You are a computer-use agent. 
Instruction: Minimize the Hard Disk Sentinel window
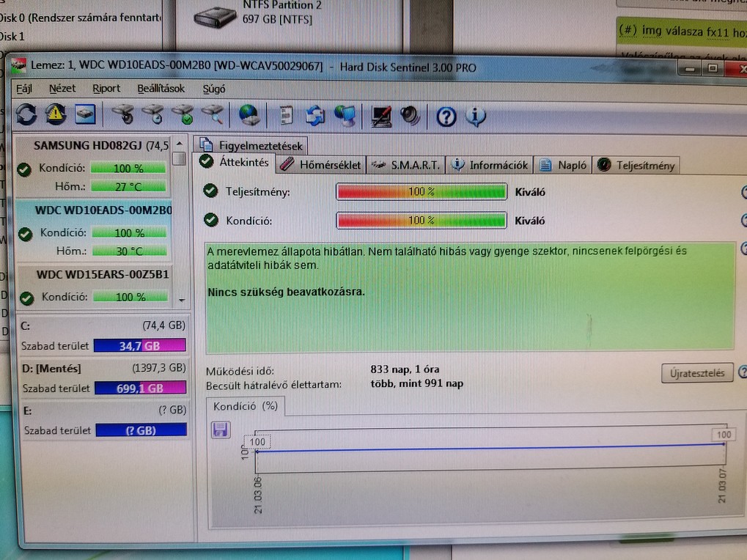click(x=691, y=70)
